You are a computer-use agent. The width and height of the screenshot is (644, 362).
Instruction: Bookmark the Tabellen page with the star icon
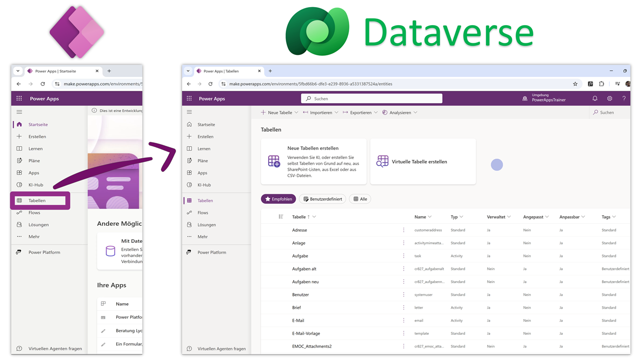pos(575,84)
